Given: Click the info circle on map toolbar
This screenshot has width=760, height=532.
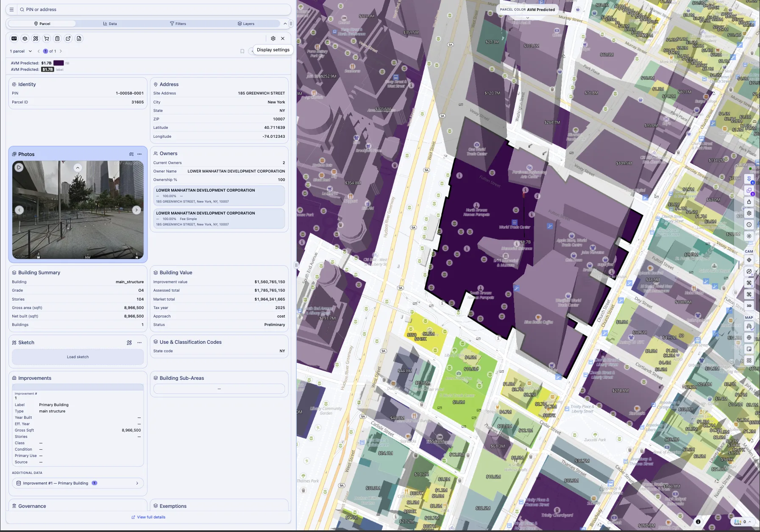Looking at the screenshot, I should coord(749,225).
